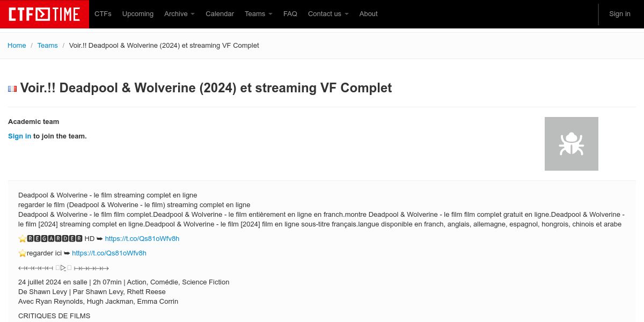
Task: Click the team name heading text
Action: click(206, 88)
